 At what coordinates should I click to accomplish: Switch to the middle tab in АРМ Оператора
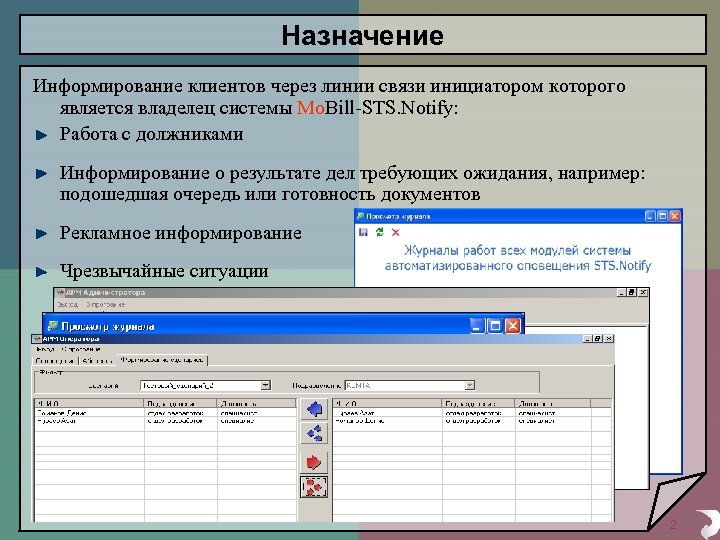click(x=97, y=361)
